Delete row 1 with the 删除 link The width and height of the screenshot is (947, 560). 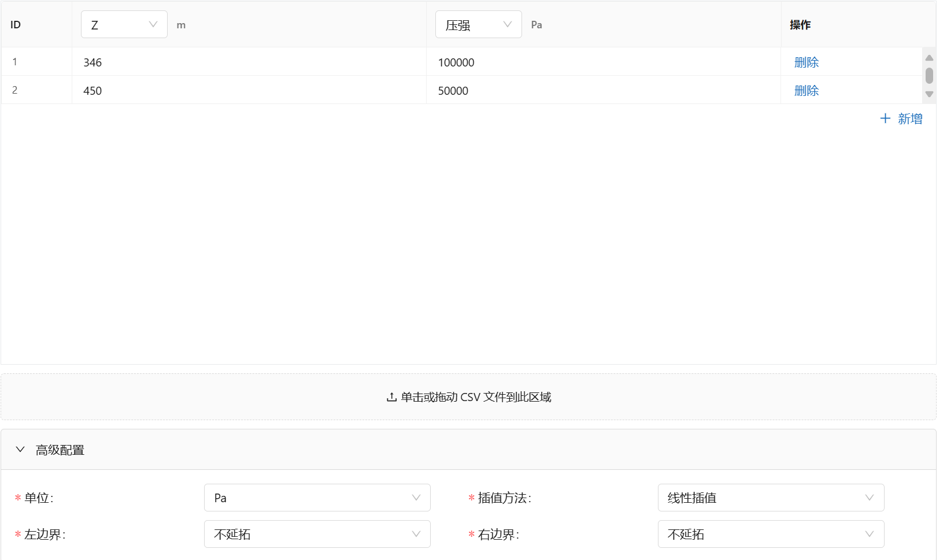click(807, 62)
